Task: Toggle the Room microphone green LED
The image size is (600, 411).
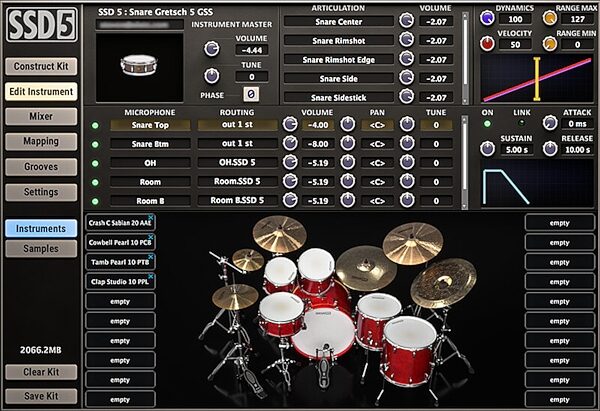Action: [95, 183]
